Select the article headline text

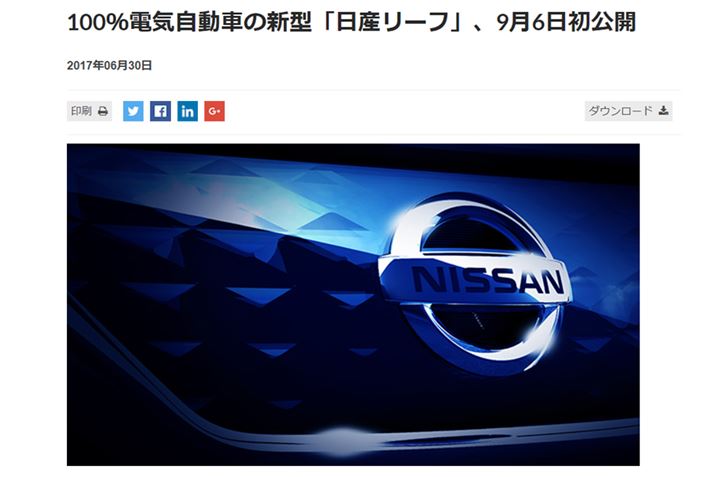pos(351,22)
